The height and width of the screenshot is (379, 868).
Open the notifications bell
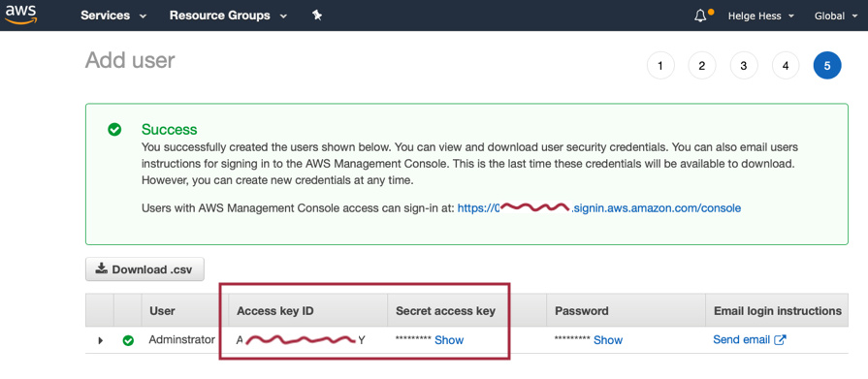pos(700,16)
